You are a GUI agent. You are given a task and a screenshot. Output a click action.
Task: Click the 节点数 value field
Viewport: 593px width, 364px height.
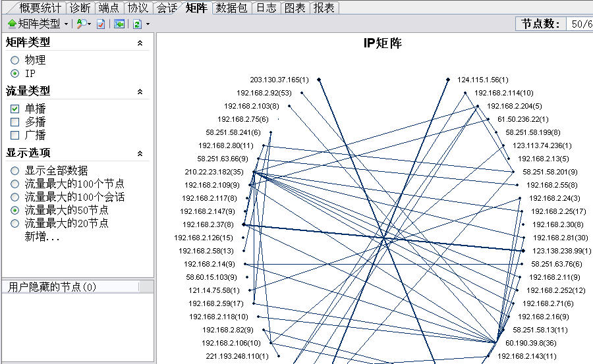coord(580,24)
